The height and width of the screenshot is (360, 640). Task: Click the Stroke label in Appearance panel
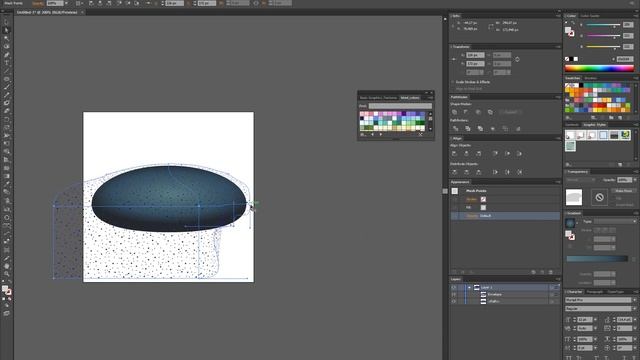click(x=471, y=199)
